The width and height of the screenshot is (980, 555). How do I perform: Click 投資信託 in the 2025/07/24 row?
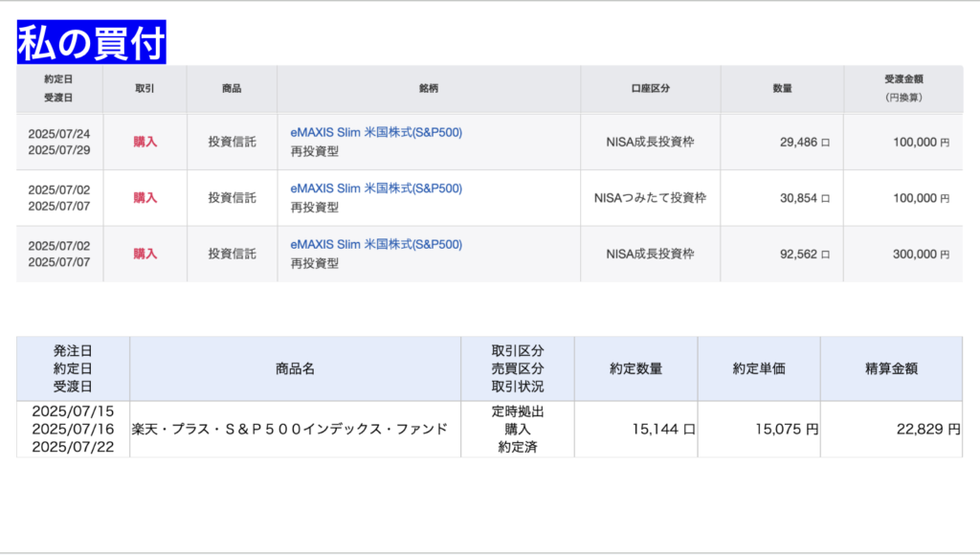coord(232,142)
